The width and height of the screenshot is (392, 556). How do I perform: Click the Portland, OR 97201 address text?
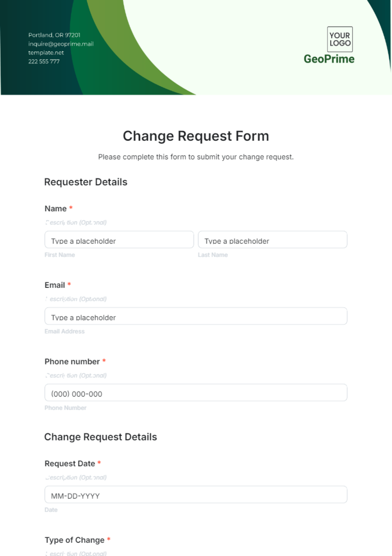[x=54, y=35]
